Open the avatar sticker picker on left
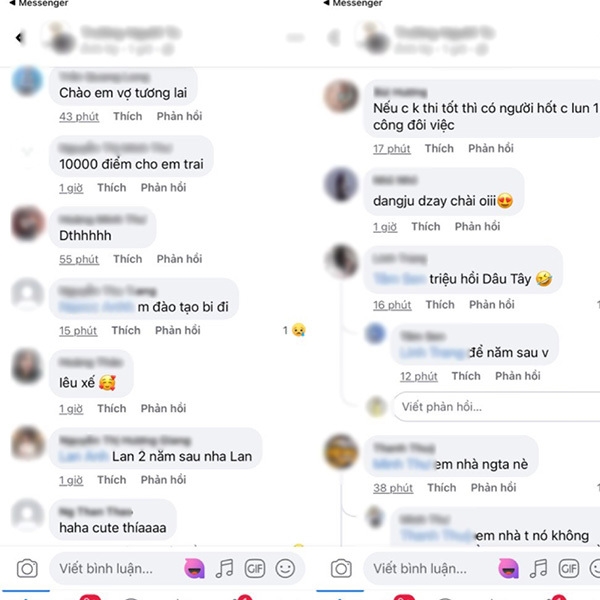600x600 pixels. (194, 568)
